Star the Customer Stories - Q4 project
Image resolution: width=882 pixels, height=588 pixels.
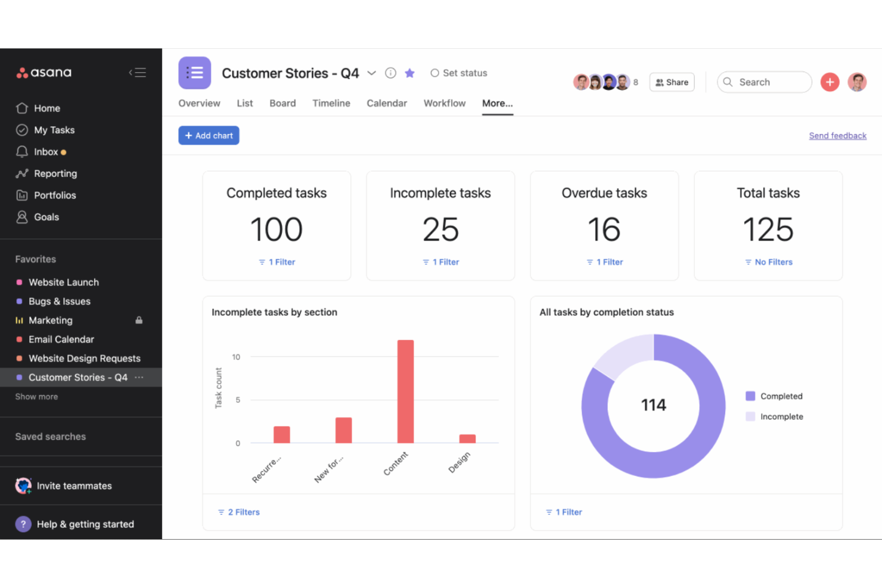click(x=409, y=73)
